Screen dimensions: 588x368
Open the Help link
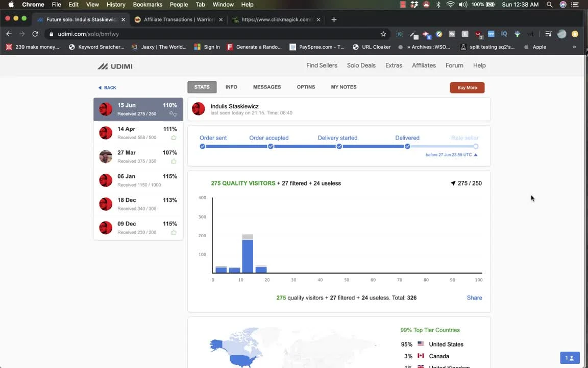pos(479,65)
